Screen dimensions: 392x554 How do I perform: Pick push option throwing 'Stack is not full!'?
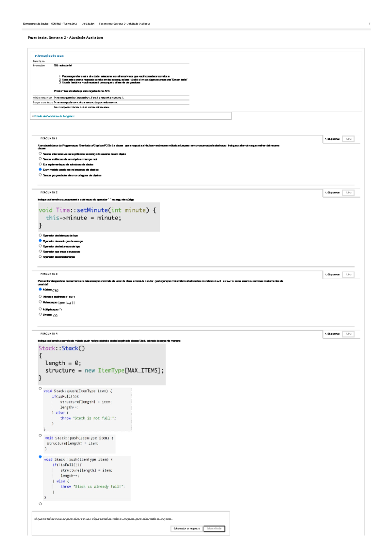pos(40,389)
